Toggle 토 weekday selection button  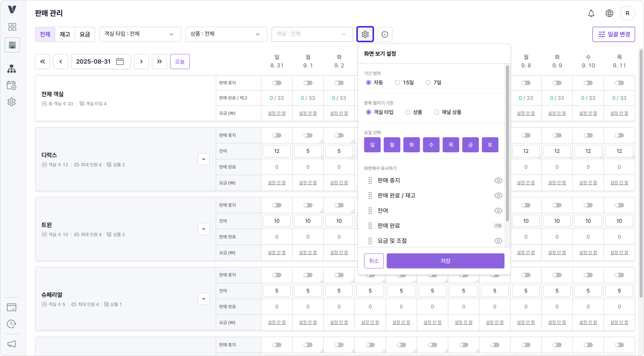490,145
